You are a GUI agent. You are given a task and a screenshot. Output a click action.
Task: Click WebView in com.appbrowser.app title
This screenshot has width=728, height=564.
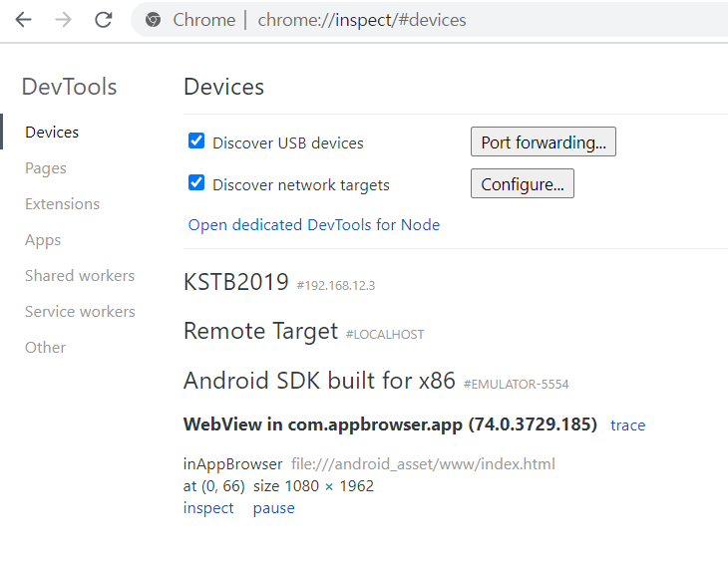(x=390, y=424)
